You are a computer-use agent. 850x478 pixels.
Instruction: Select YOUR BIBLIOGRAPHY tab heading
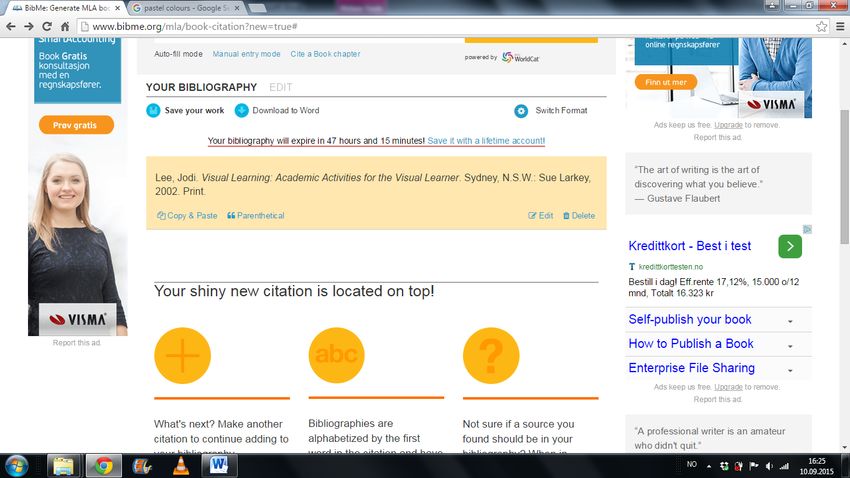click(x=201, y=87)
